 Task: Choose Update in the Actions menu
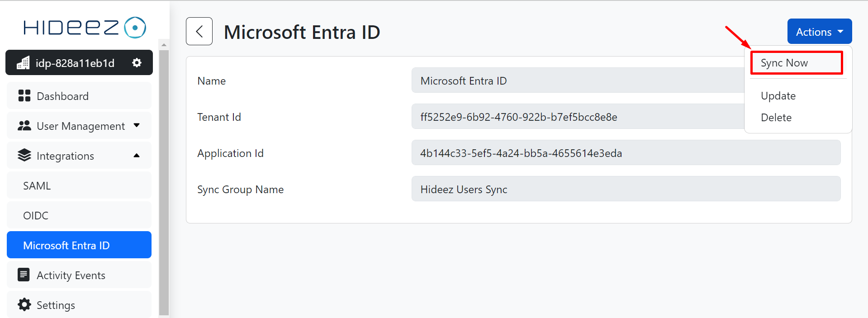pos(778,96)
